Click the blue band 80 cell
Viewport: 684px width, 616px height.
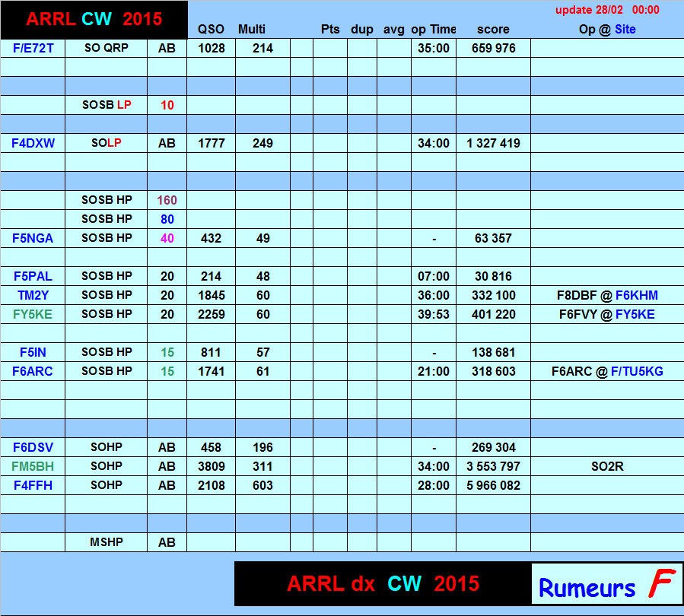coord(167,219)
